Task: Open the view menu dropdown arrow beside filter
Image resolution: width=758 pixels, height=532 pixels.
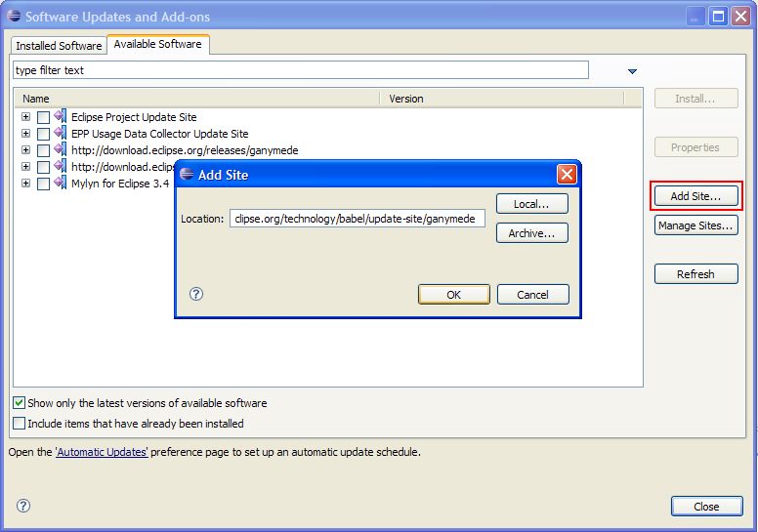Action: 632,71
